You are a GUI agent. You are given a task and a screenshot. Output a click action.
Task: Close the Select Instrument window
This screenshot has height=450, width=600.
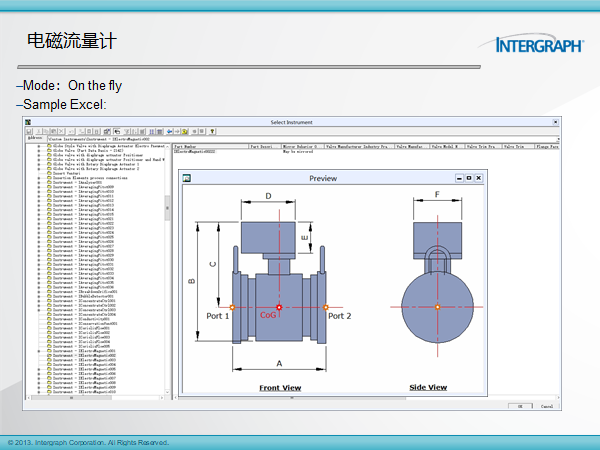tap(556, 122)
